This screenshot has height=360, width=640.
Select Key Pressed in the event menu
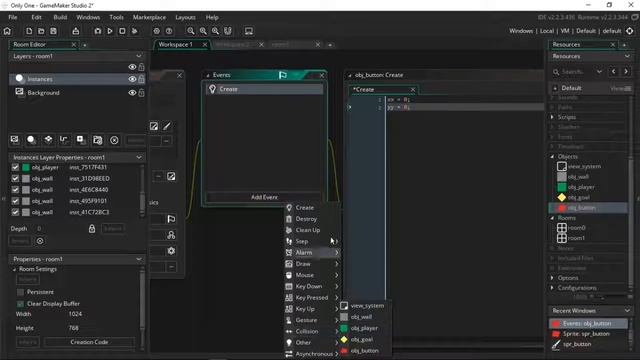click(312, 298)
